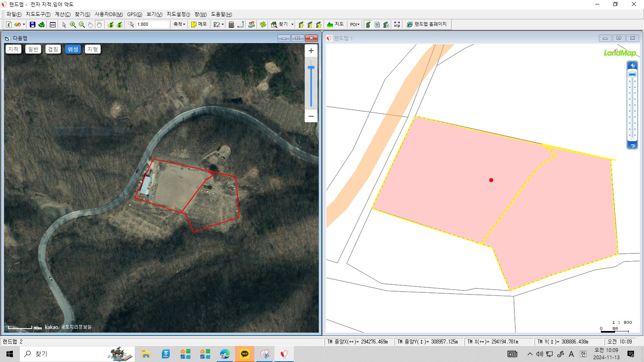Open the calculator tool icon
This screenshot has width=644, height=362.
point(231,25)
